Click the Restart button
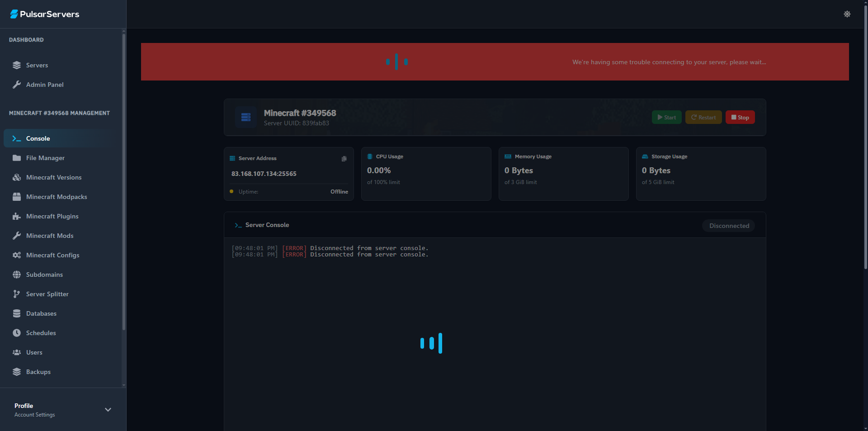 703,117
